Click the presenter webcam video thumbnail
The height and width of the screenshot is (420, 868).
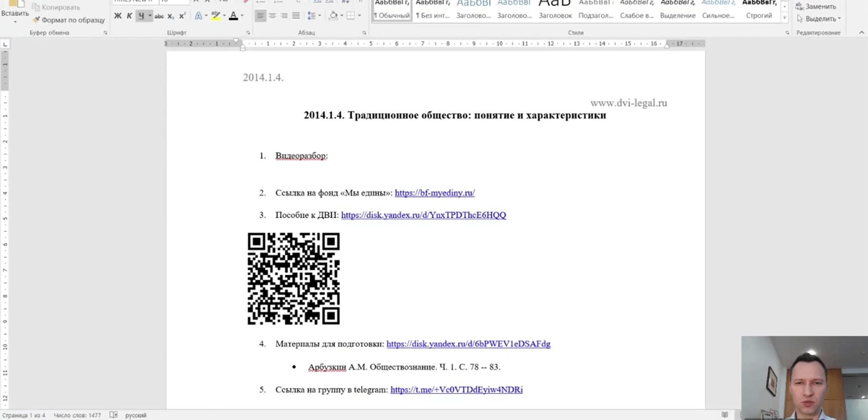tap(805, 378)
